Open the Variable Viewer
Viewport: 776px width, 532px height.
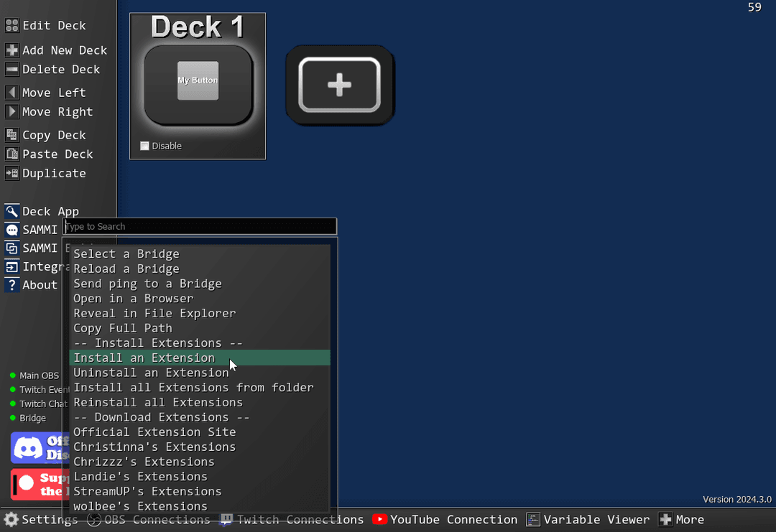[x=588, y=520]
